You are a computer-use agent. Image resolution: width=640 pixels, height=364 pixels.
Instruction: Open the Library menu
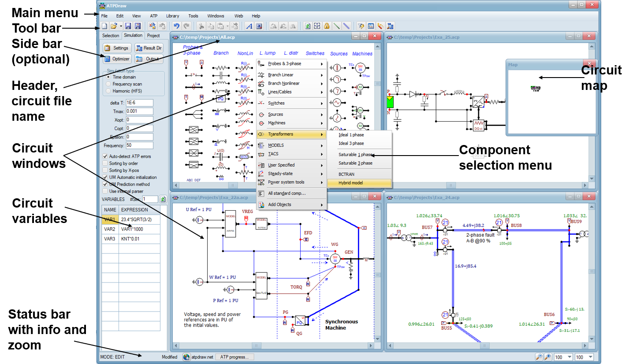pos(172,16)
